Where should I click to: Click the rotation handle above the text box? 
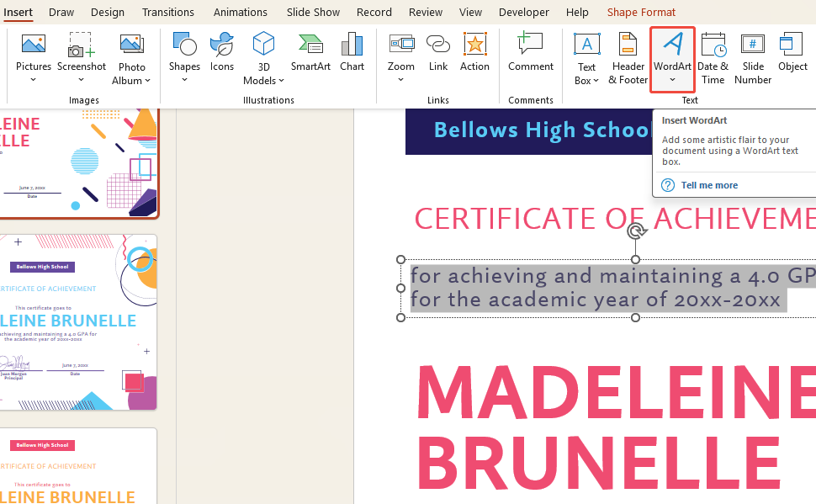pyautogui.click(x=636, y=231)
